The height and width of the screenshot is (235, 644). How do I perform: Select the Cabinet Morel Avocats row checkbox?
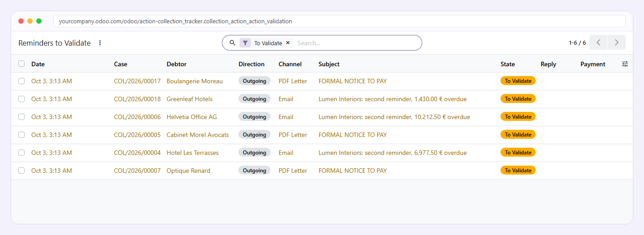(21, 135)
